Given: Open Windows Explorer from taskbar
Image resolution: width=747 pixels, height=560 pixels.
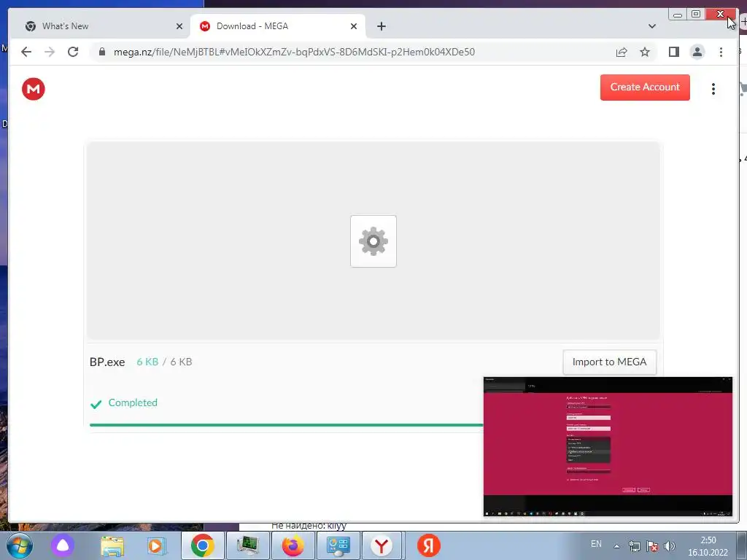Looking at the screenshot, I should (x=112, y=545).
